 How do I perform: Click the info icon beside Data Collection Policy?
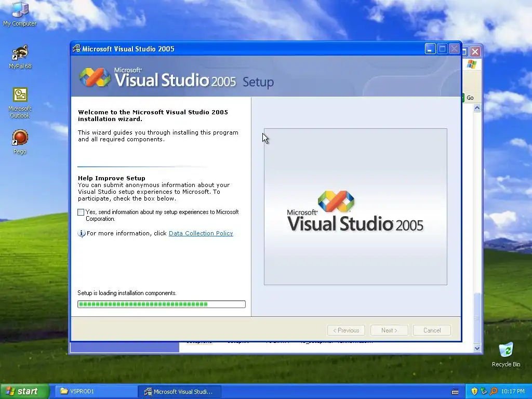[82, 233]
